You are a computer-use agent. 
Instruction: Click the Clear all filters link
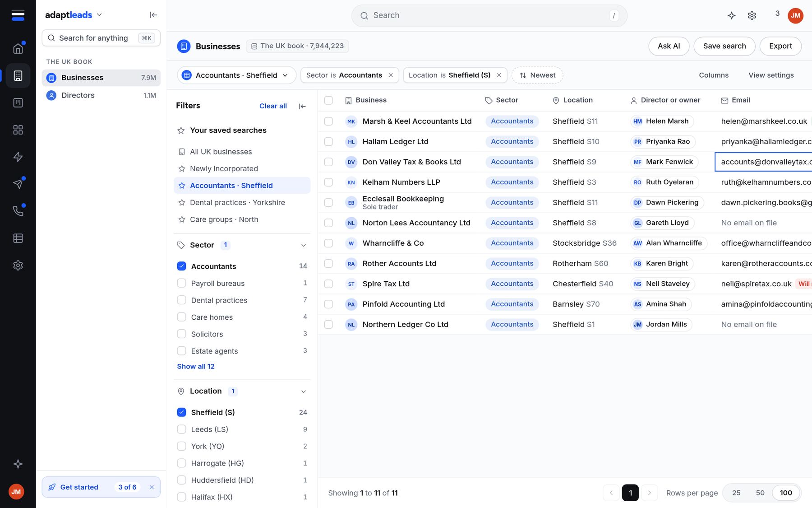coord(273,106)
